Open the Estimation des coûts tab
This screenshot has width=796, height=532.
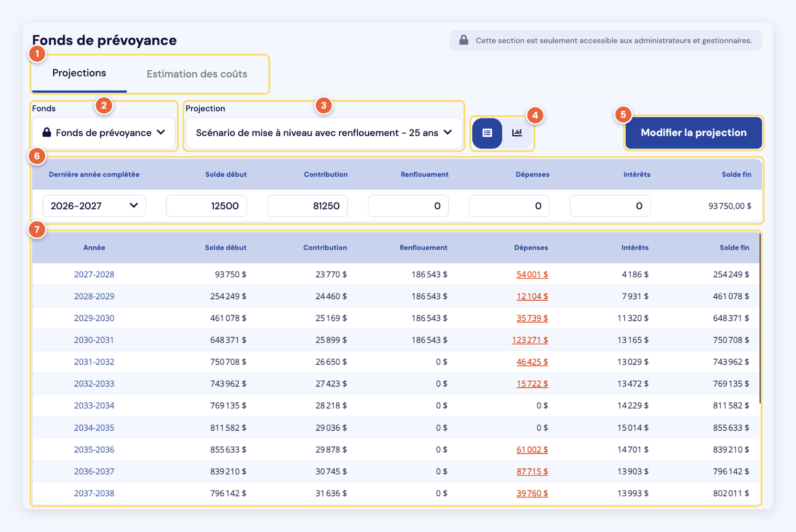click(197, 74)
